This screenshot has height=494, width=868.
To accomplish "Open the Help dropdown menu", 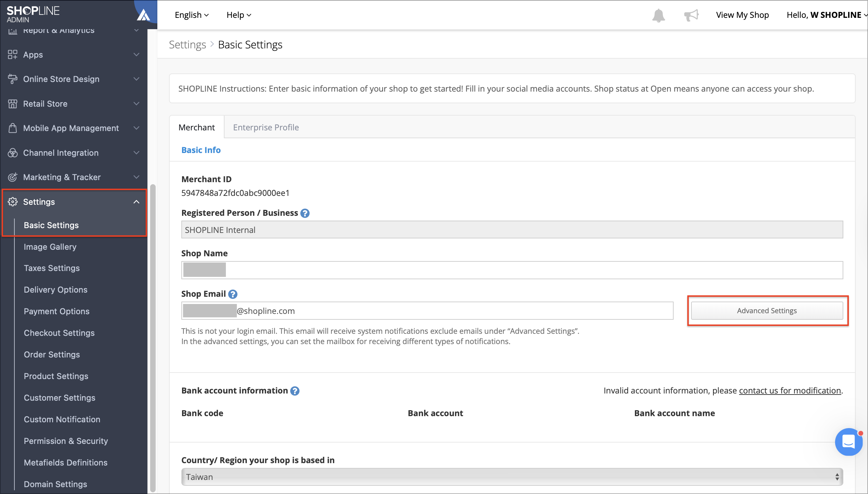I will 239,15.
